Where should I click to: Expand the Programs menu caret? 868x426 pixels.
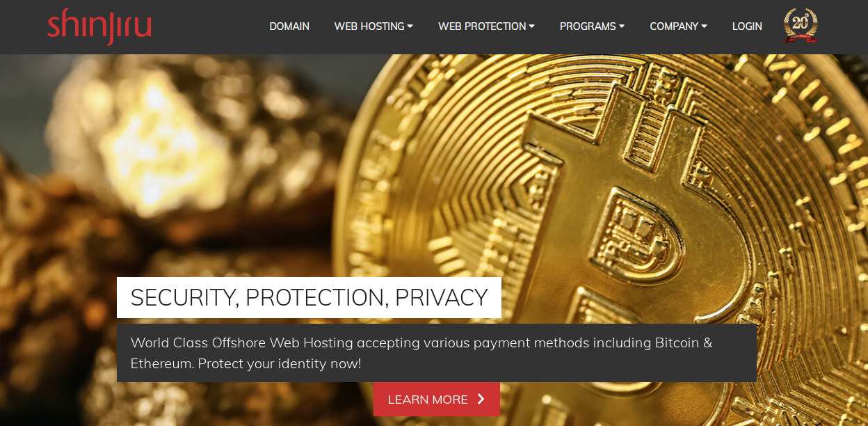point(622,26)
